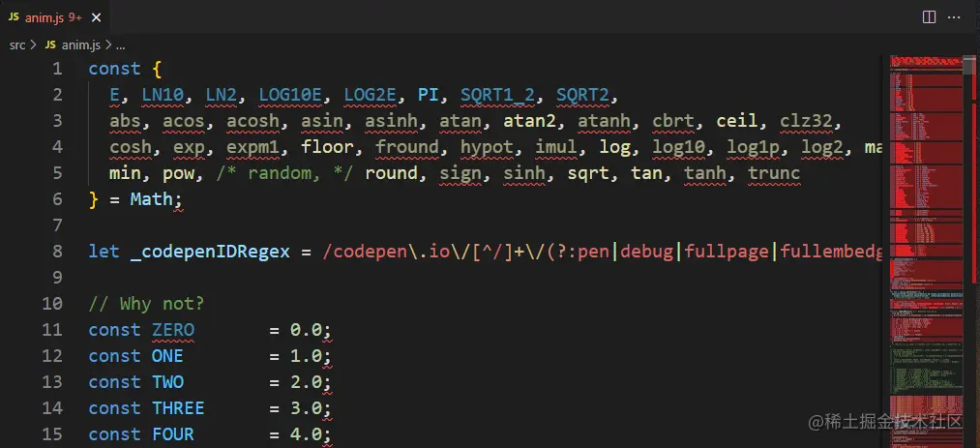Click the hypot identifier on line 4
The width and height of the screenshot is (980, 448).
pyautogui.click(x=487, y=147)
